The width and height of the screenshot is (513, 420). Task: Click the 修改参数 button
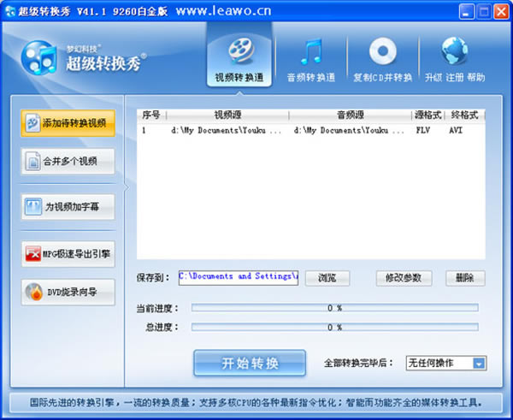coord(404,278)
